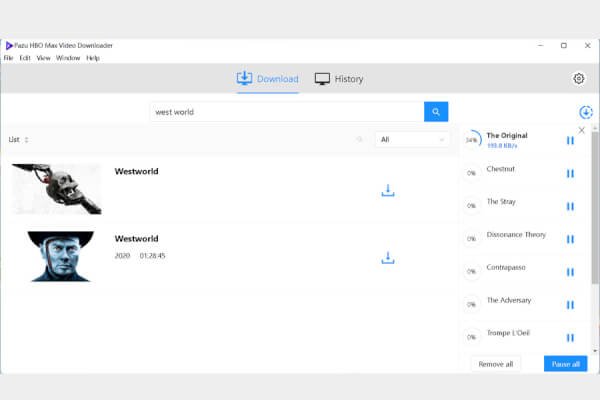Download the 2020 Westworld movie
This screenshot has height=400, width=600.
388,257
